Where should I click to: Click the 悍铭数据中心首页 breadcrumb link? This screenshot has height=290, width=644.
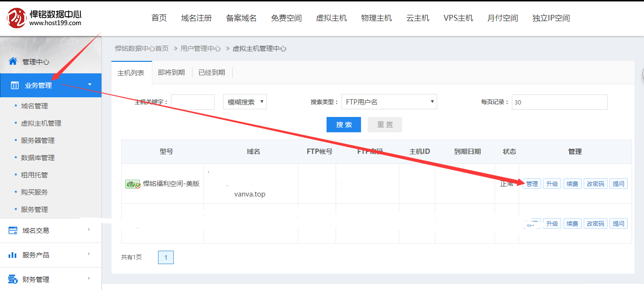tap(142, 48)
